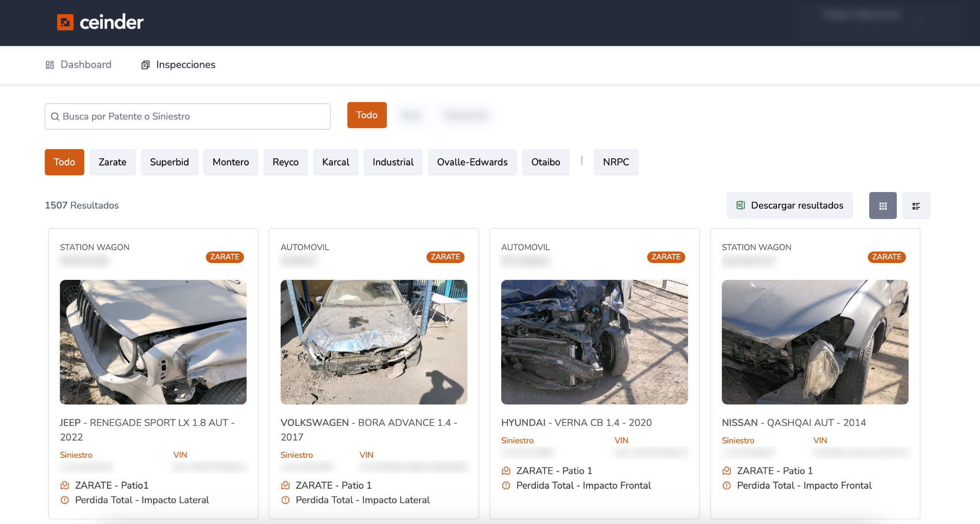Screen dimensions: 980x524
Task: Click ZARATE badge on Jeep Renegade card
Action: tap(225, 257)
